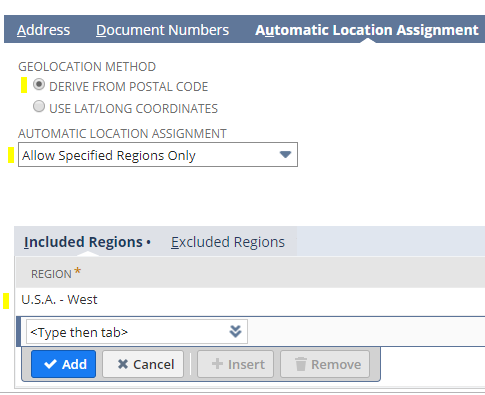Viewport: 485px width, 395px height.
Task: Select Derive From Postal Code radio
Action: point(39,85)
